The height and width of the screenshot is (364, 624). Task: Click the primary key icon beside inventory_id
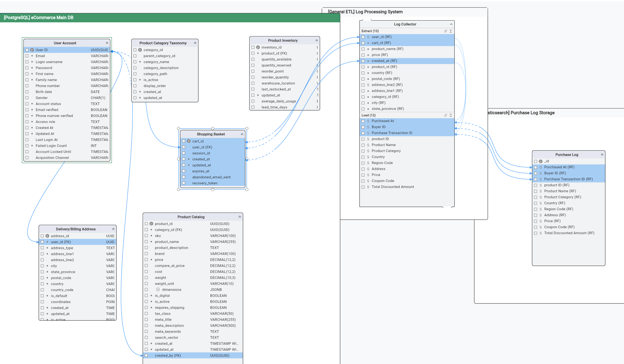click(x=258, y=47)
